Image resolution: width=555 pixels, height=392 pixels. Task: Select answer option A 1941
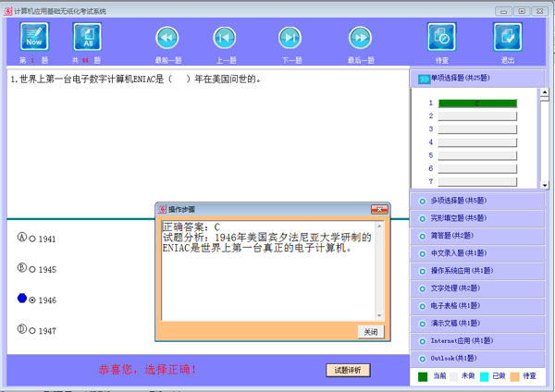(33, 239)
